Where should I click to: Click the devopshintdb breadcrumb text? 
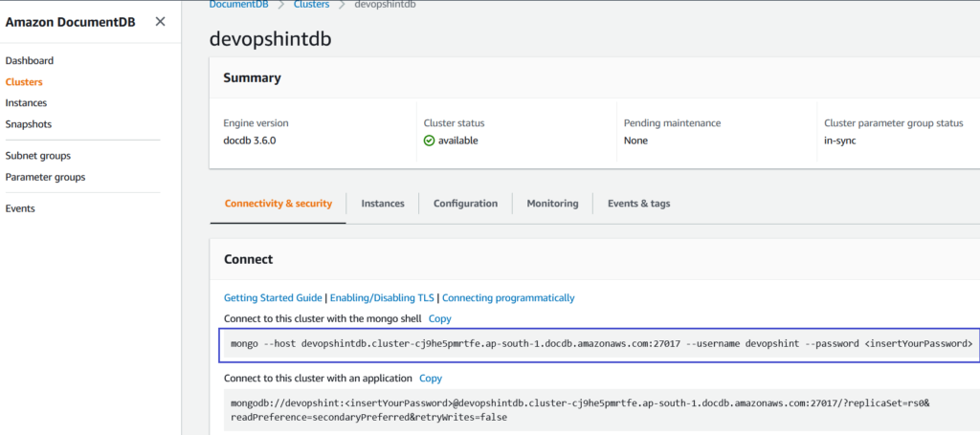click(x=386, y=5)
